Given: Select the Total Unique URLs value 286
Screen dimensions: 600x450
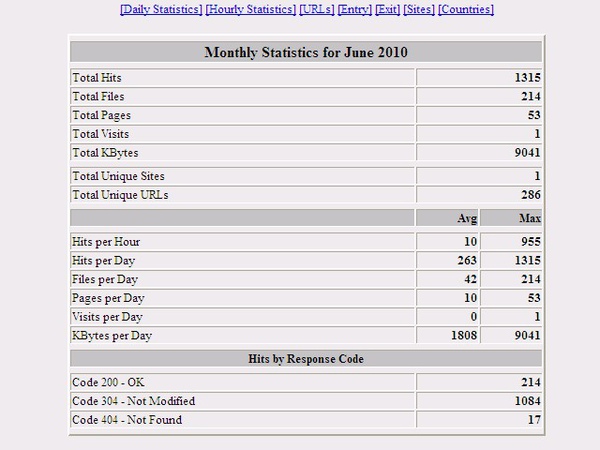Looking at the screenshot, I should point(531,195).
